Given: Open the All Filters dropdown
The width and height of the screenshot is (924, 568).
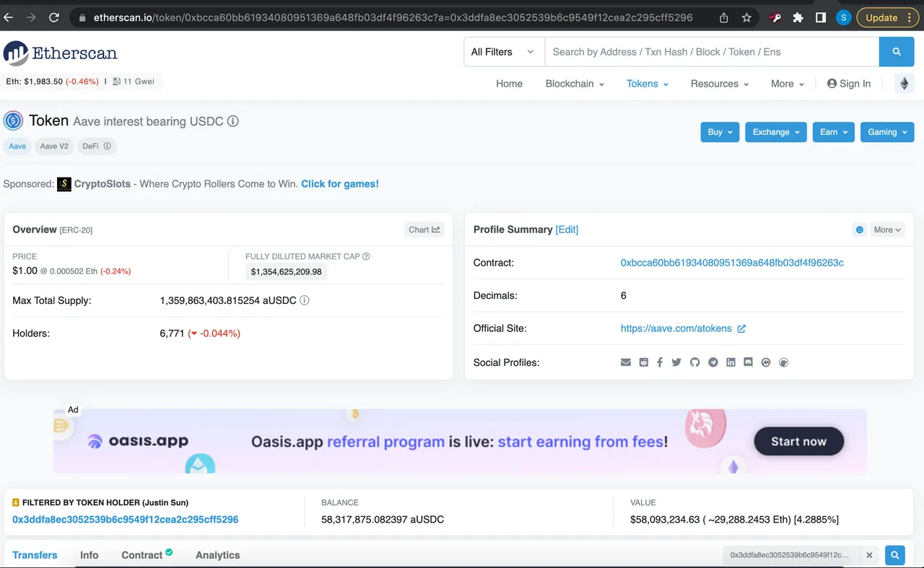Looking at the screenshot, I should point(503,52).
